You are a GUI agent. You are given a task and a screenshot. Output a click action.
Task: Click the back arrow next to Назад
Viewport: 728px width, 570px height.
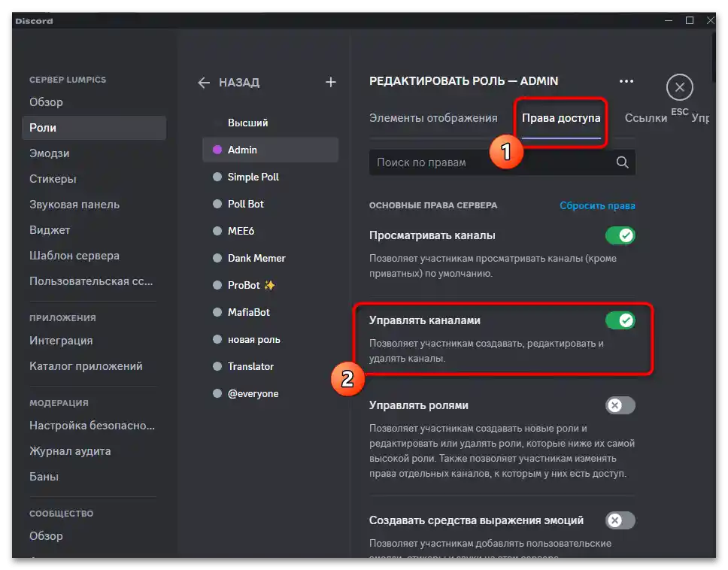click(204, 83)
